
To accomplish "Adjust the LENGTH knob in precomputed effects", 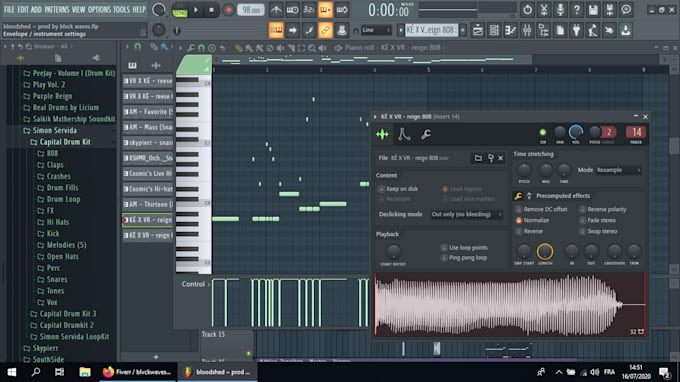I will [545, 251].
